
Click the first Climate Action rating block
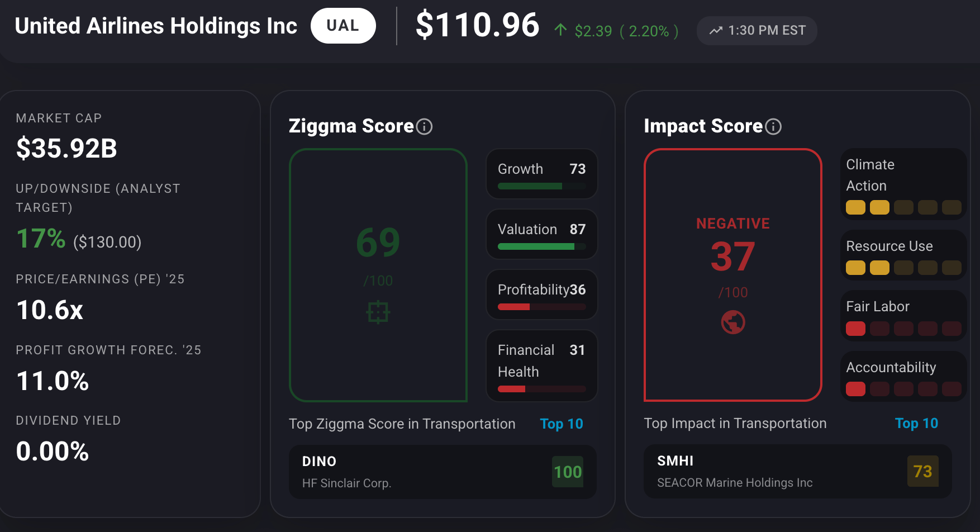pos(855,207)
